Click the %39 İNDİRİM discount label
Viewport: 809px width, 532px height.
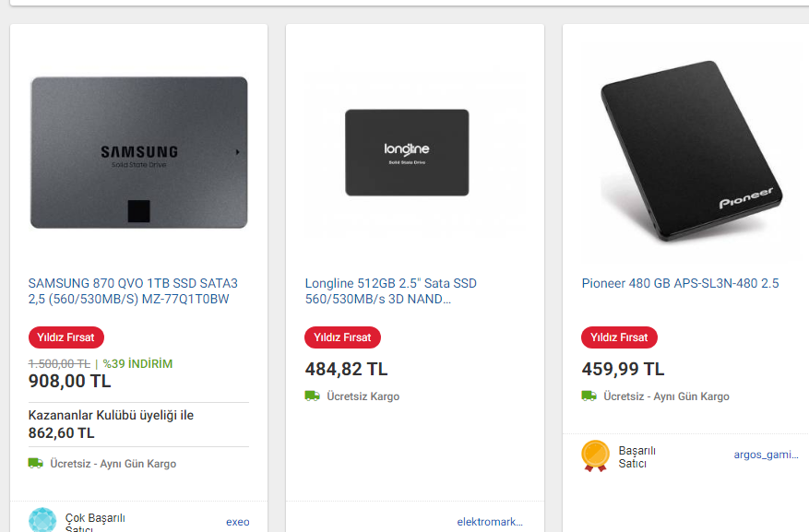(137, 363)
